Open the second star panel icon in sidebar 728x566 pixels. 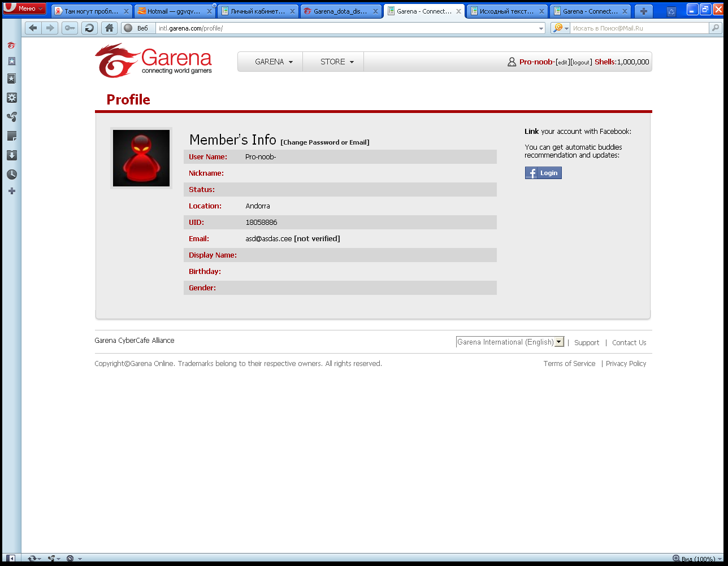[11, 79]
